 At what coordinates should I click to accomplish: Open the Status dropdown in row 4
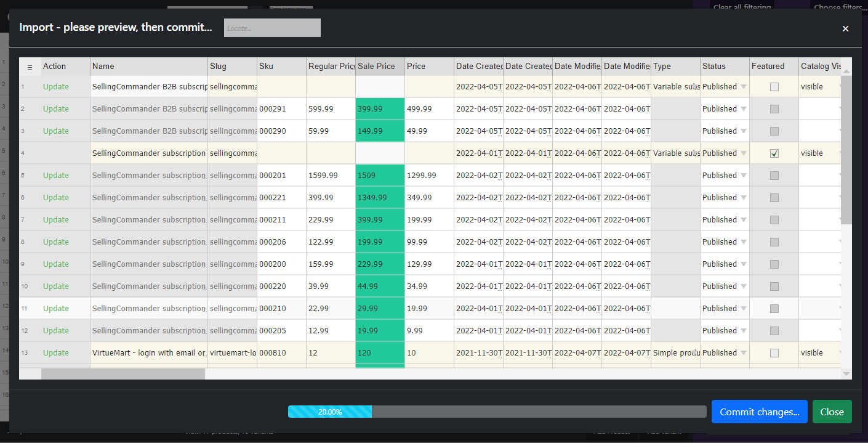pyautogui.click(x=743, y=153)
